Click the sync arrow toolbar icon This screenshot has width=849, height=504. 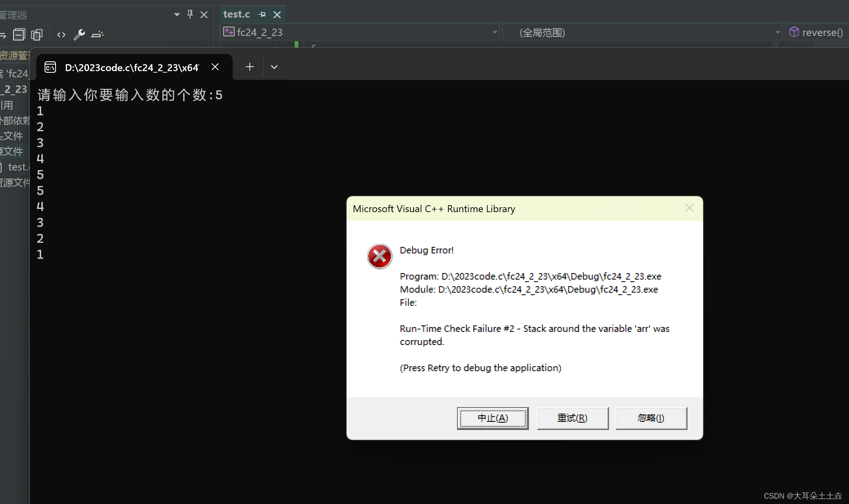point(2,35)
